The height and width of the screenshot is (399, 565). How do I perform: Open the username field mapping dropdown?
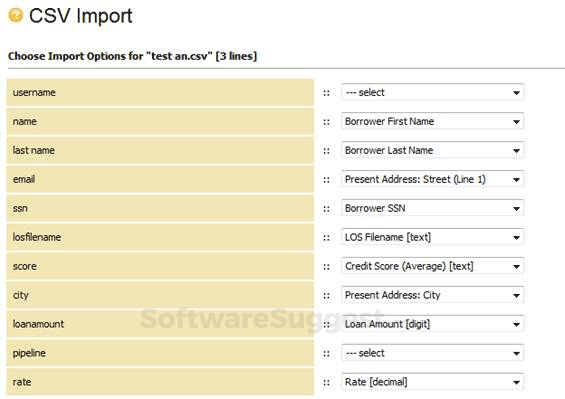coord(432,93)
